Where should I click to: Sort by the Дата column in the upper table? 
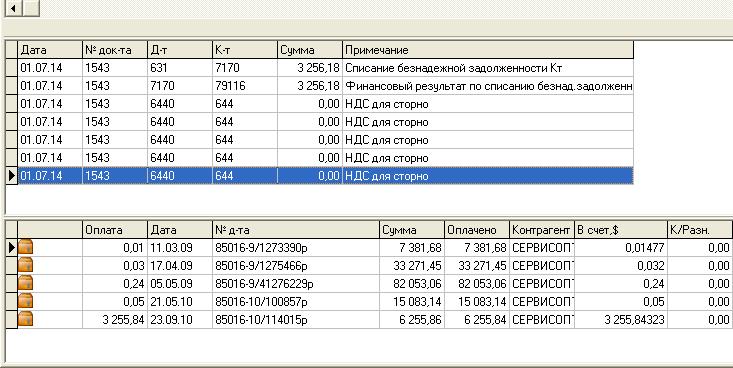pos(50,50)
